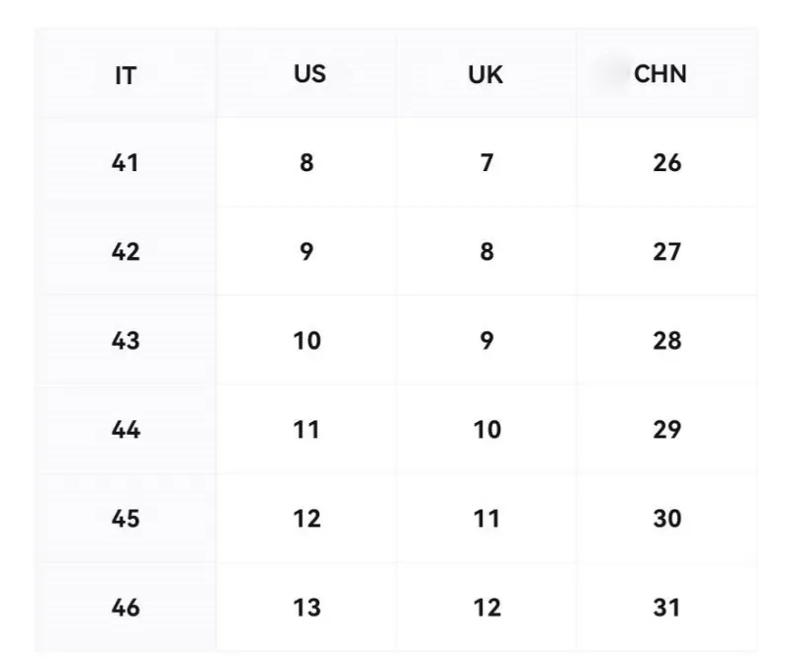The image size is (791, 672).
Task: Select IT size 43 cell
Action: (x=126, y=341)
